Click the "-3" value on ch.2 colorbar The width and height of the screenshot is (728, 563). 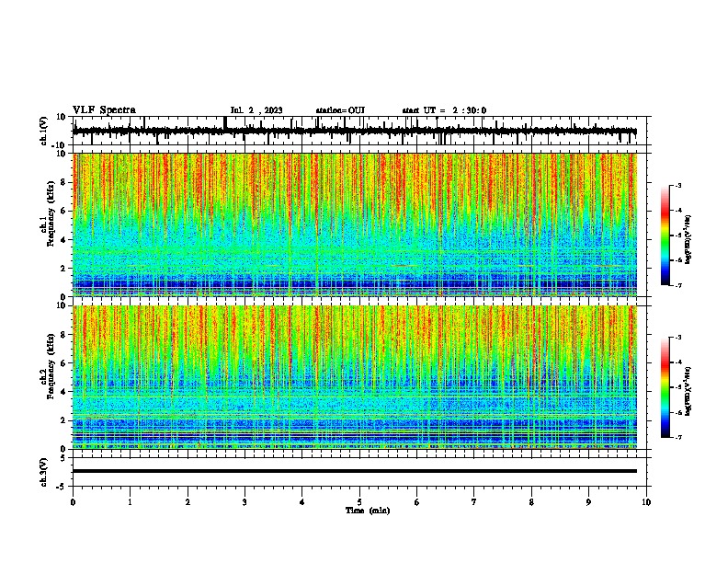(678, 338)
